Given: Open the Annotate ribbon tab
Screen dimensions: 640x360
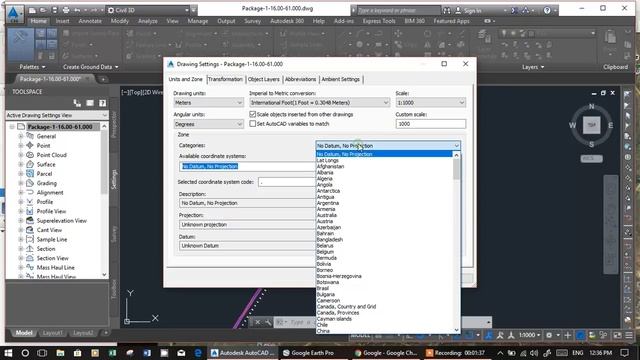Looking at the screenshot, I should click(x=90, y=21).
